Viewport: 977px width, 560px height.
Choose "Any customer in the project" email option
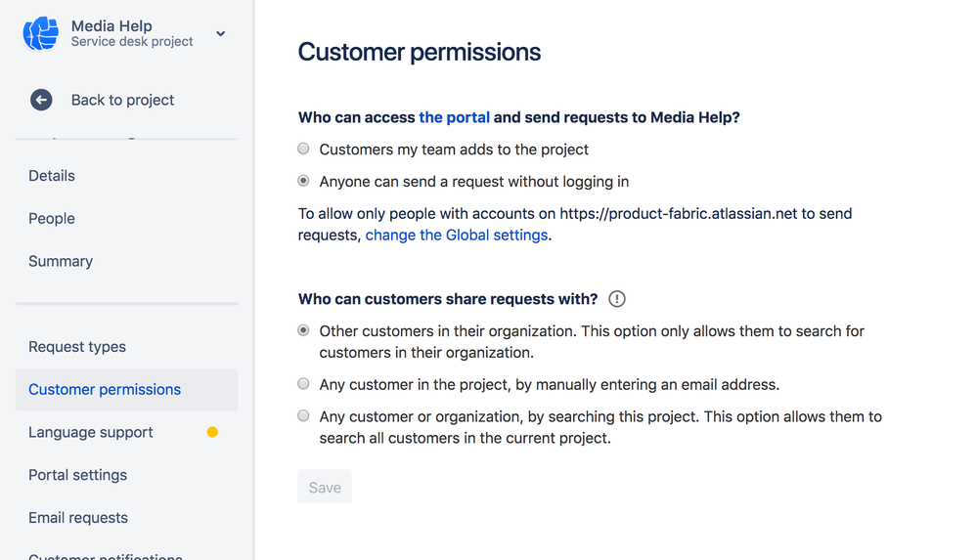[303, 384]
